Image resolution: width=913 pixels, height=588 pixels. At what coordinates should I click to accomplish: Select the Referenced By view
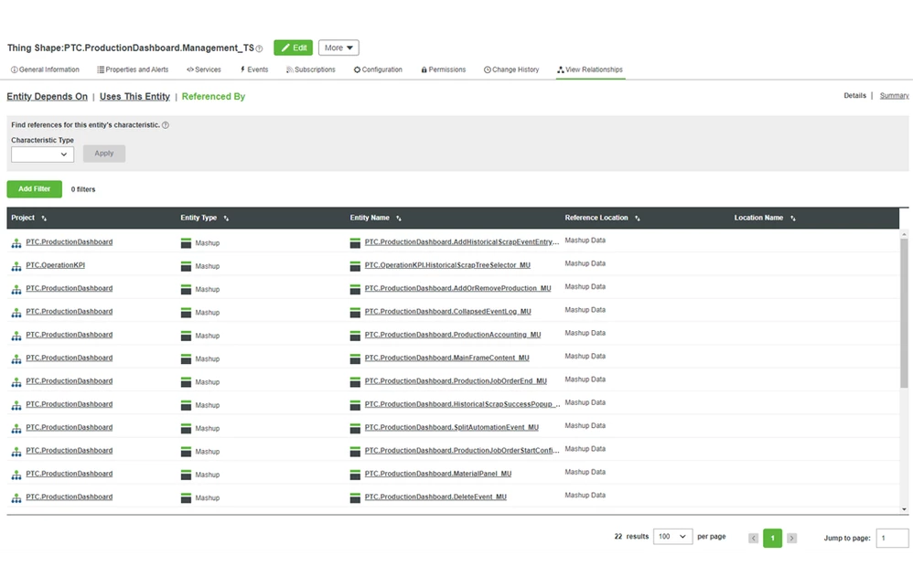(213, 97)
